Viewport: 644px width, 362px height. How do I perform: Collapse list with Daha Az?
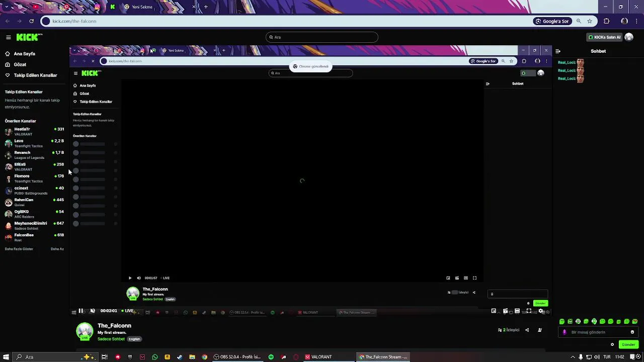(x=57, y=249)
